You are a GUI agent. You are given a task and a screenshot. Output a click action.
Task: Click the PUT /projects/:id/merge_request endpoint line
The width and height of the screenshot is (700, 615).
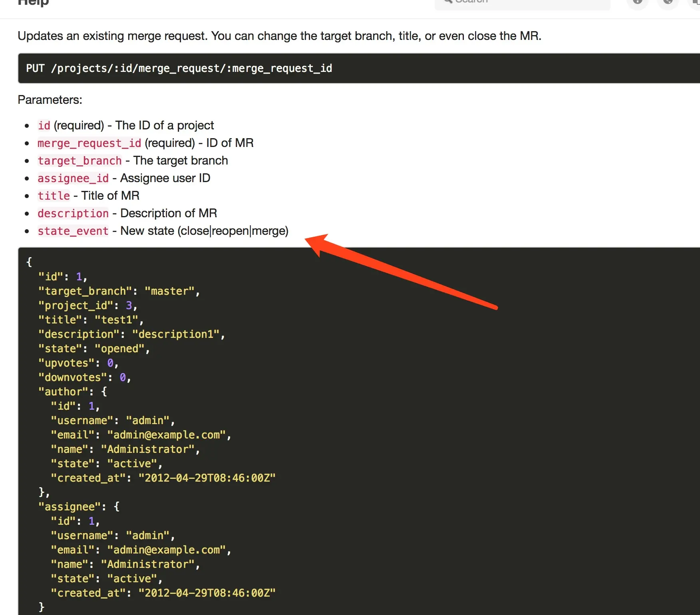179,68
